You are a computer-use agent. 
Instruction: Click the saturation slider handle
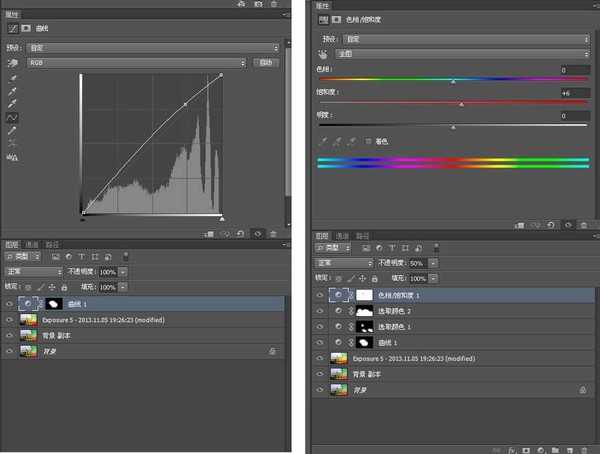click(461, 104)
